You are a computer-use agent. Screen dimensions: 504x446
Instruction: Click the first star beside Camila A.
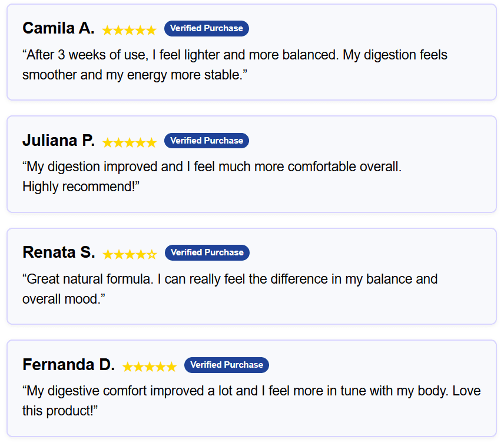107,30
